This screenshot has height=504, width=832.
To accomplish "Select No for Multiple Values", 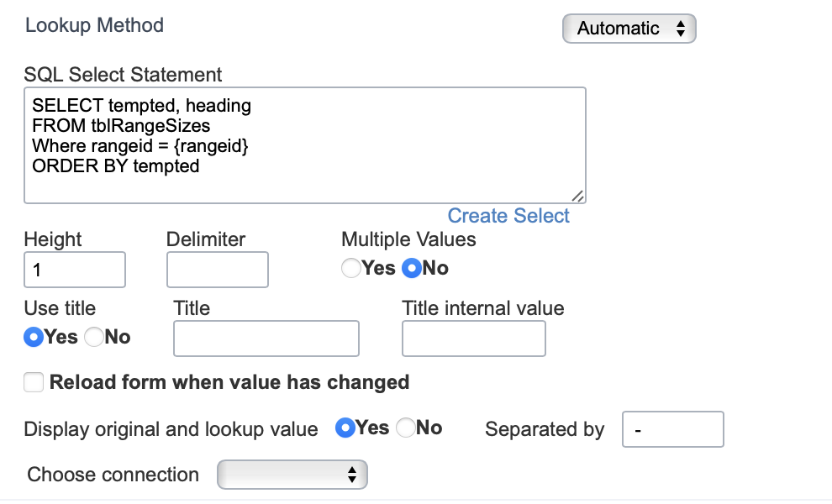I will [412, 268].
